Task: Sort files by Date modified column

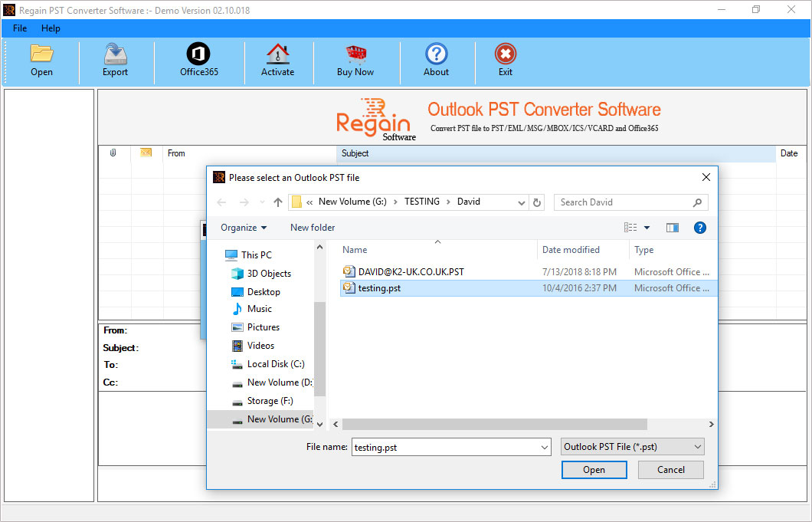Action: click(x=571, y=250)
